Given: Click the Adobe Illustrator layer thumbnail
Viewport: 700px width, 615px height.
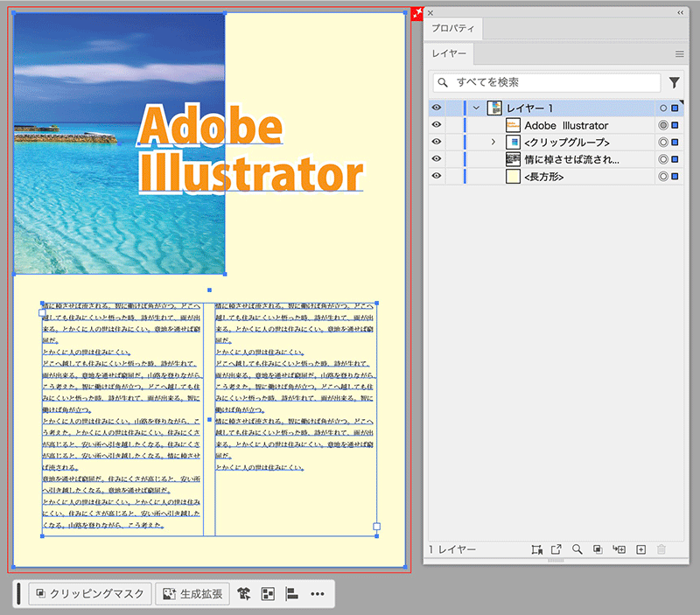Looking at the screenshot, I should coord(513,125).
